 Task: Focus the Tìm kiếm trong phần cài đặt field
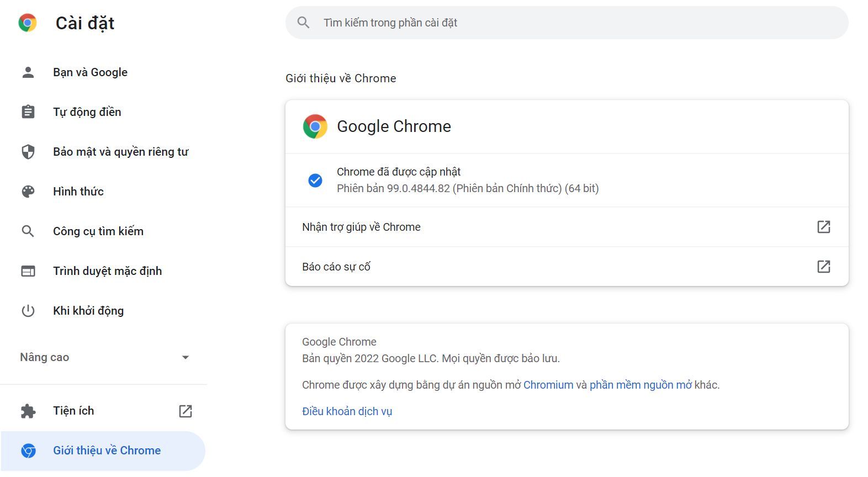tap(567, 23)
